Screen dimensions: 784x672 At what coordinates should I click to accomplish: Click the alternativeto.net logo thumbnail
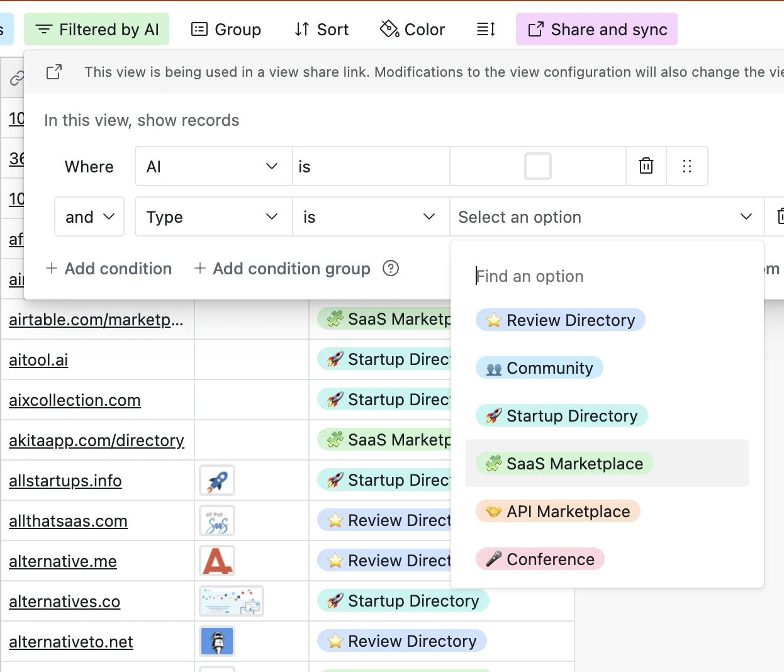217,642
